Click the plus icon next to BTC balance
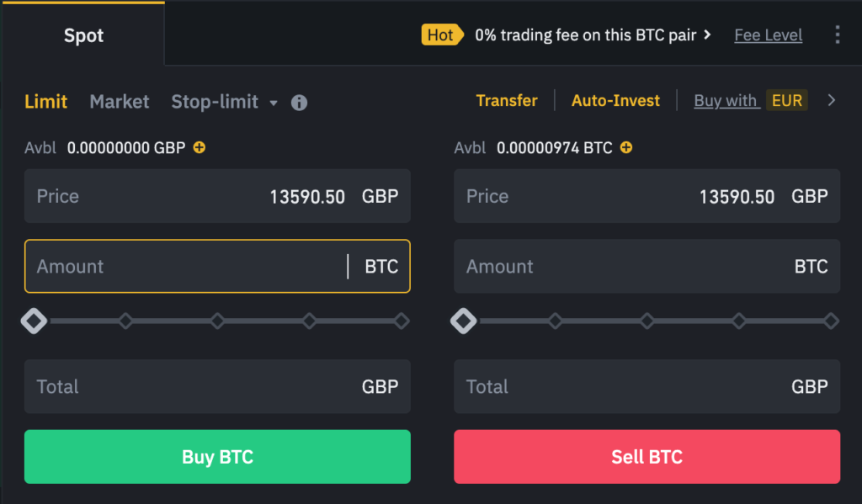This screenshot has height=504, width=862. click(x=626, y=146)
